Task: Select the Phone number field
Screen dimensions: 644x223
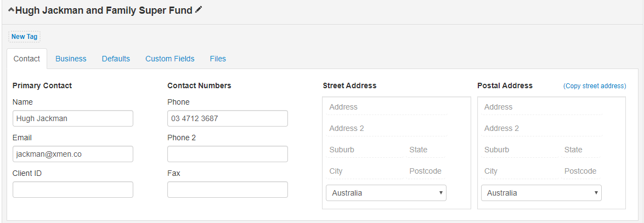Action: tap(228, 118)
